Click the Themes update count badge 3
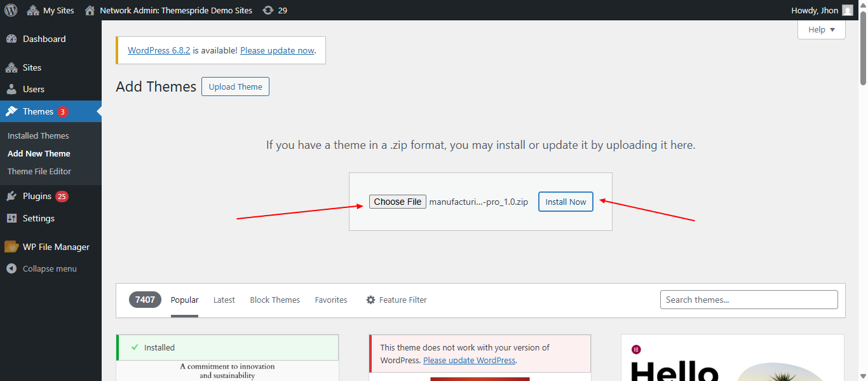The width and height of the screenshot is (868, 381). click(x=62, y=112)
